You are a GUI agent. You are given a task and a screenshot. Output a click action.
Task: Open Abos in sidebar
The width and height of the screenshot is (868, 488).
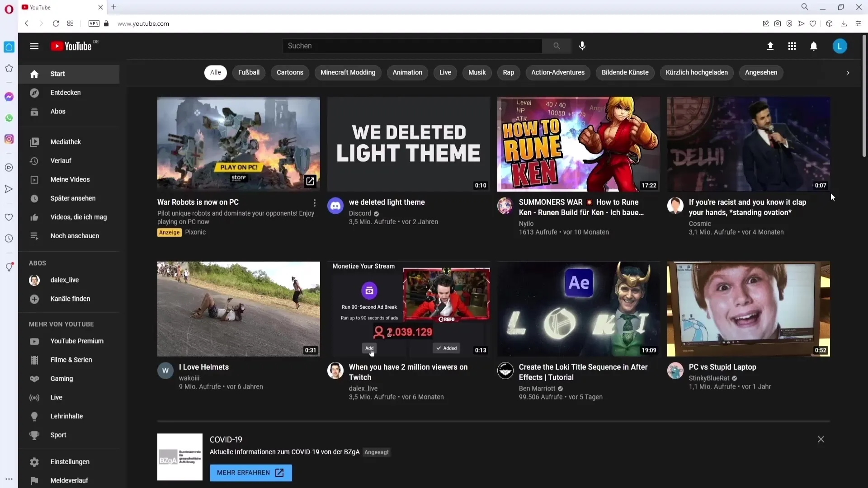point(69,112)
